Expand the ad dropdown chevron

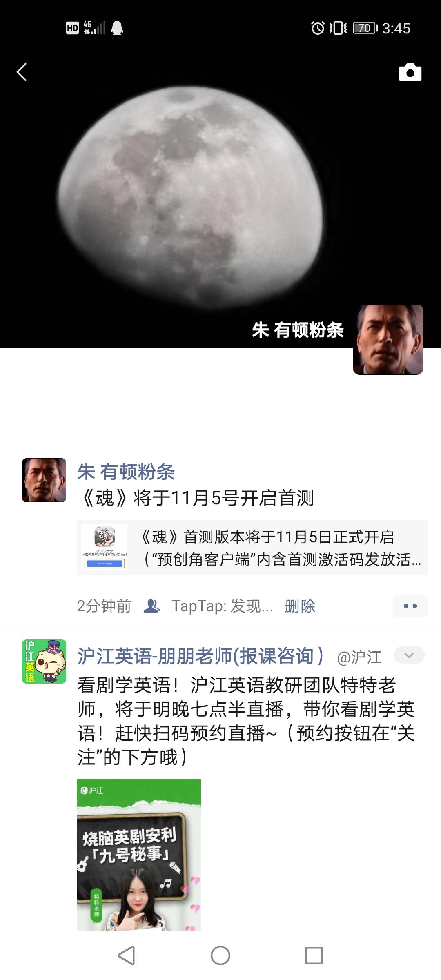pos(409,655)
